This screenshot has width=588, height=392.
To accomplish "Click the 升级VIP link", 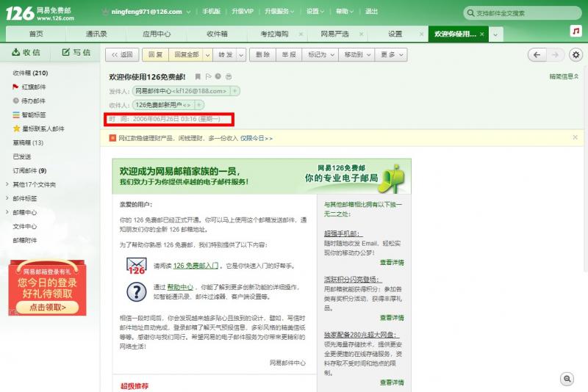I will (243, 12).
